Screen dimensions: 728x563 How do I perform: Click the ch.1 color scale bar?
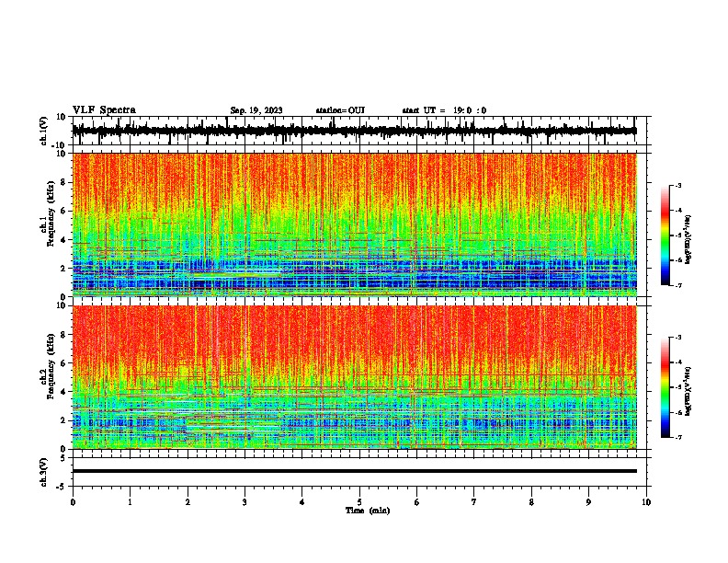coord(665,236)
